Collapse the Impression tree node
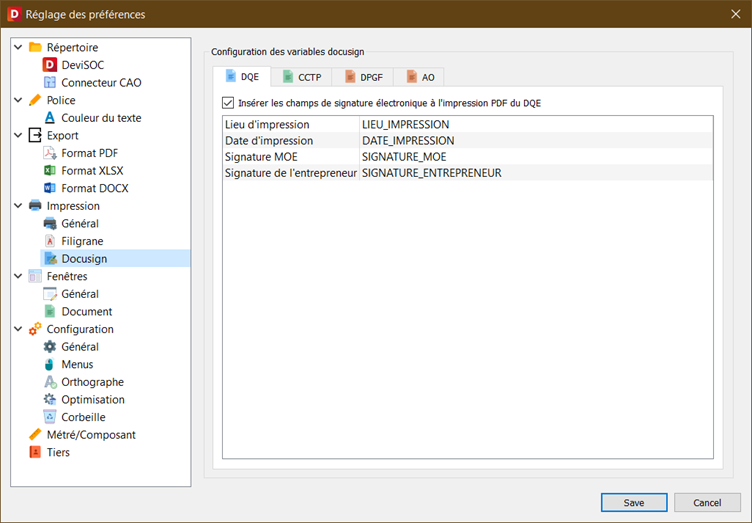752x523 pixels. [18, 206]
